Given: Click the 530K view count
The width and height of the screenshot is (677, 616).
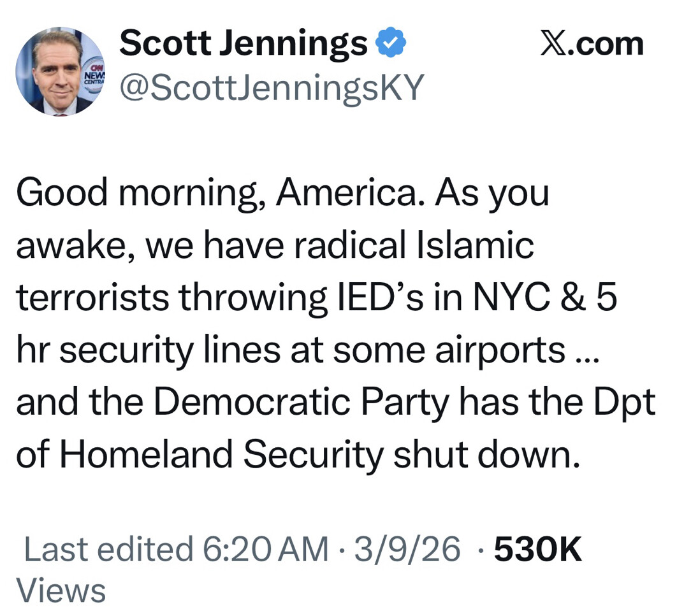Looking at the screenshot, I should (x=538, y=549).
